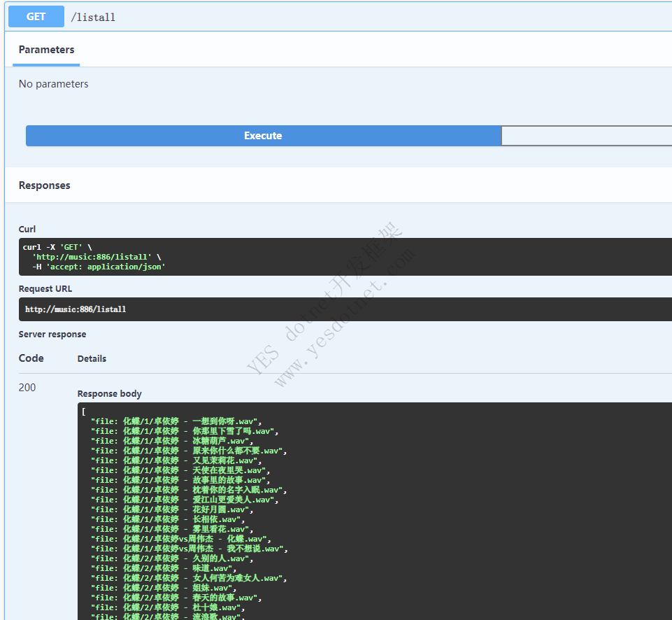Click the blue GET method badge
This screenshot has height=620, width=672.
[x=36, y=17]
